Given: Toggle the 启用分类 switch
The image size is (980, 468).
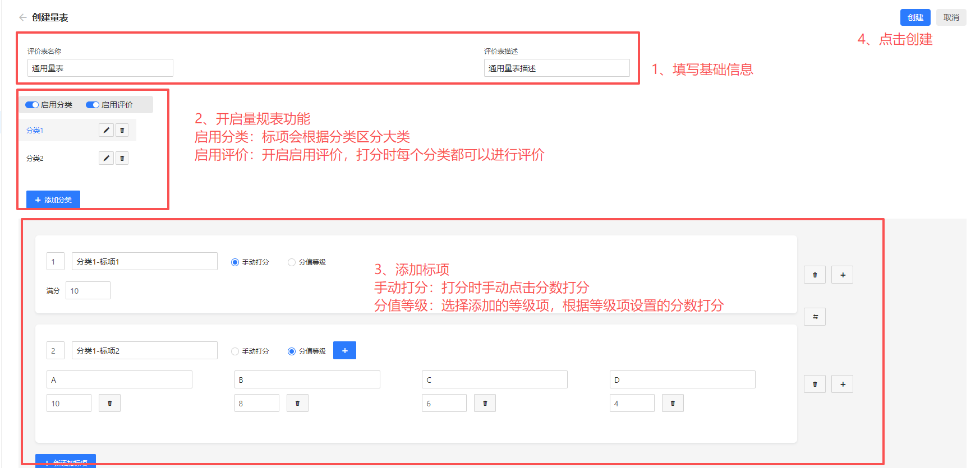Looking at the screenshot, I should tap(32, 105).
